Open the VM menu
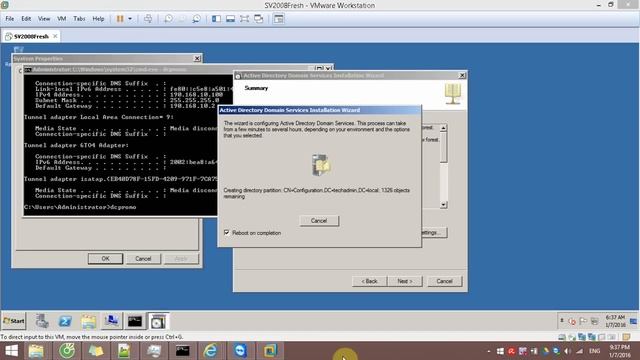640x360 pixels. (x=62, y=19)
